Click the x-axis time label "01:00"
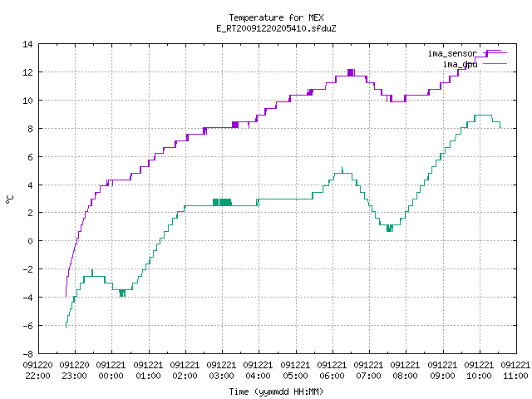The height and width of the screenshot is (399, 532). 148,376
